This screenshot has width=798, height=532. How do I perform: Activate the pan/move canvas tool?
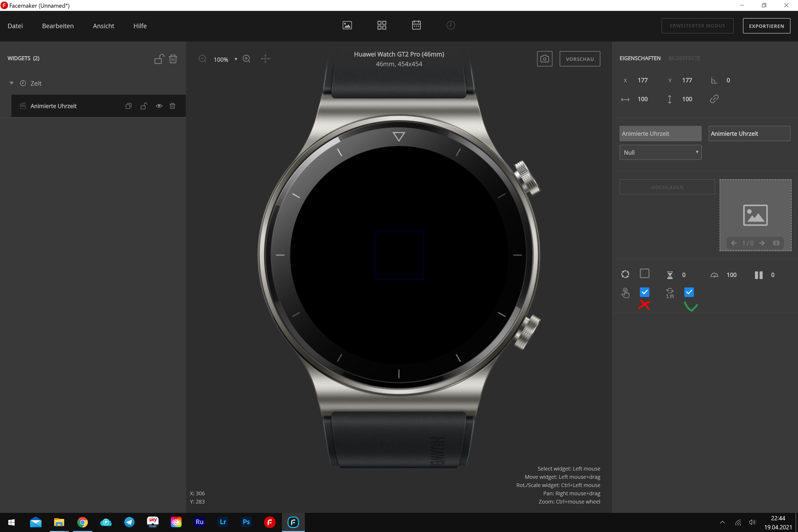[265, 59]
